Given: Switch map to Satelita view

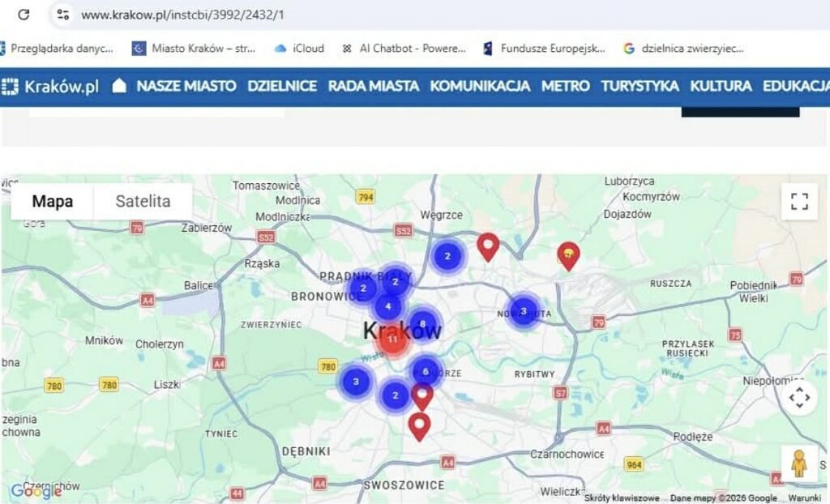Looking at the screenshot, I should (x=143, y=202).
